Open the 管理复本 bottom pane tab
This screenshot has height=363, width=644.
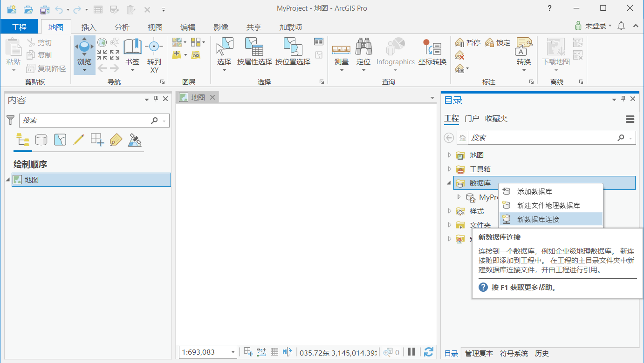pyautogui.click(x=479, y=354)
